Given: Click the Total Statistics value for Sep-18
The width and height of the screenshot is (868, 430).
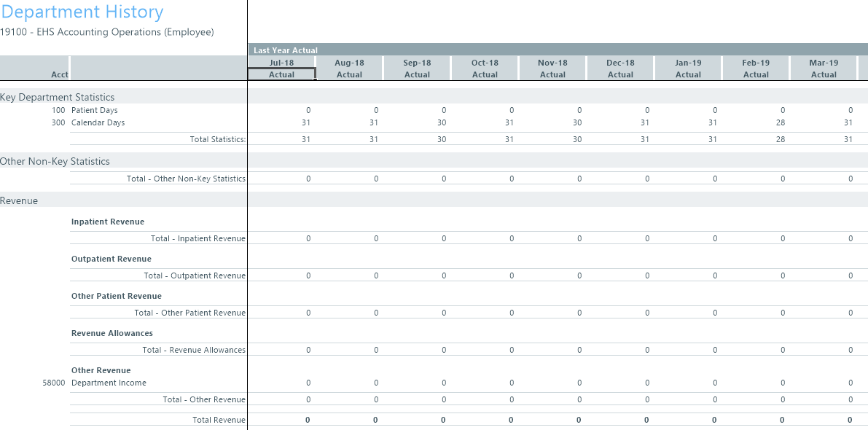Looking at the screenshot, I should coord(442,139).
